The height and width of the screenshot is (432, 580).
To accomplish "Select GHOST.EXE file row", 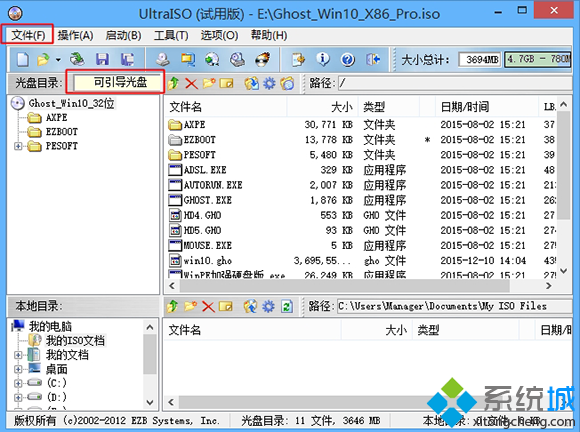I will pos(361,200).
